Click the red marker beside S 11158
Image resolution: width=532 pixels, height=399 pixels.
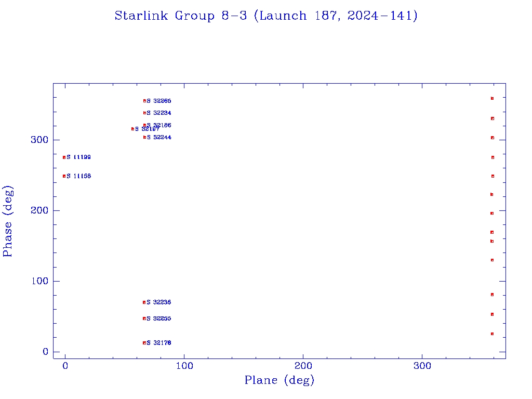(64, 176)
